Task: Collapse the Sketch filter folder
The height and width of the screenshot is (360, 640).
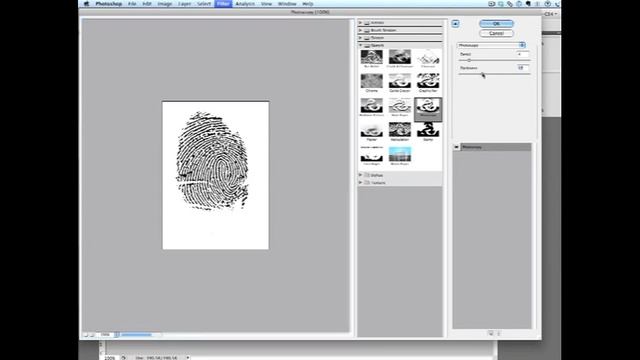Action: (360, 45)
